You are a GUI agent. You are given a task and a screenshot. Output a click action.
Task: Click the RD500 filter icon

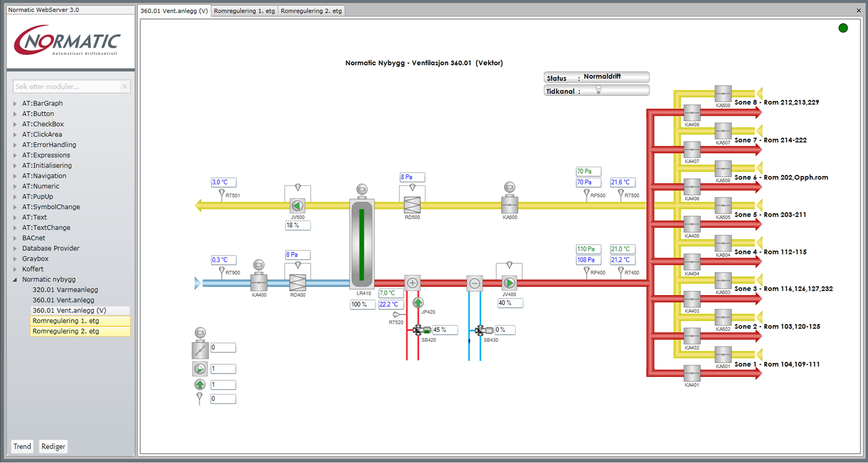point(412,205)
